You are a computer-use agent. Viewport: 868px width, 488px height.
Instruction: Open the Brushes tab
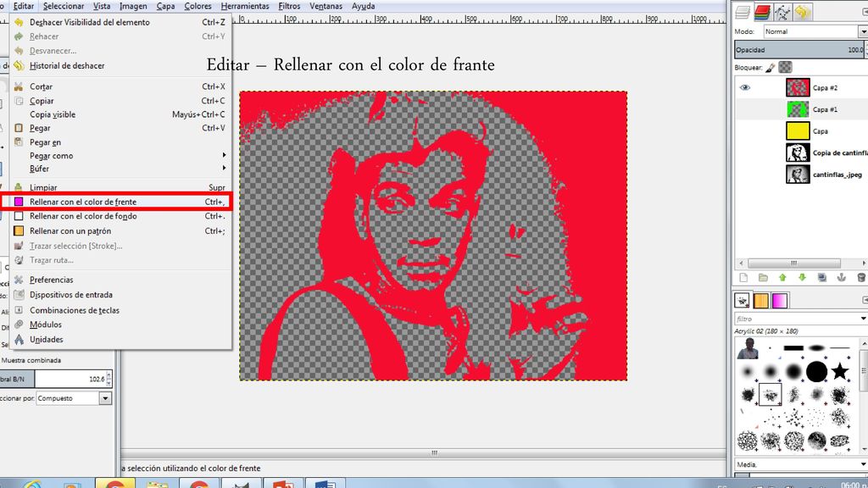click(743, 301)
